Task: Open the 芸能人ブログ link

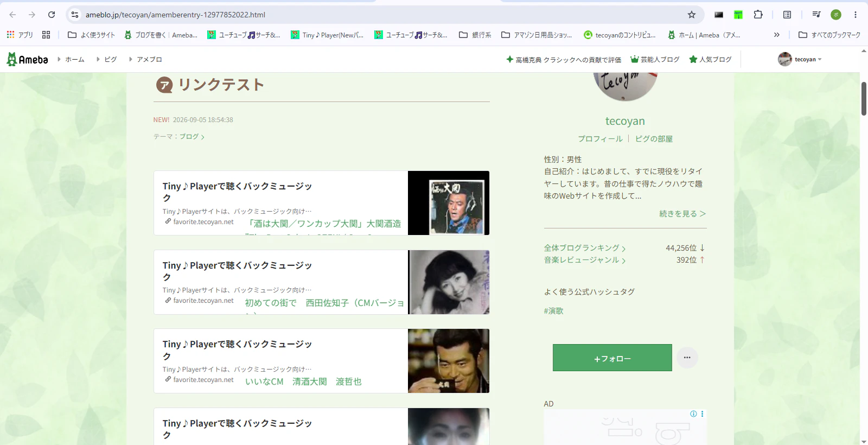Action: (x=655, y=59)
